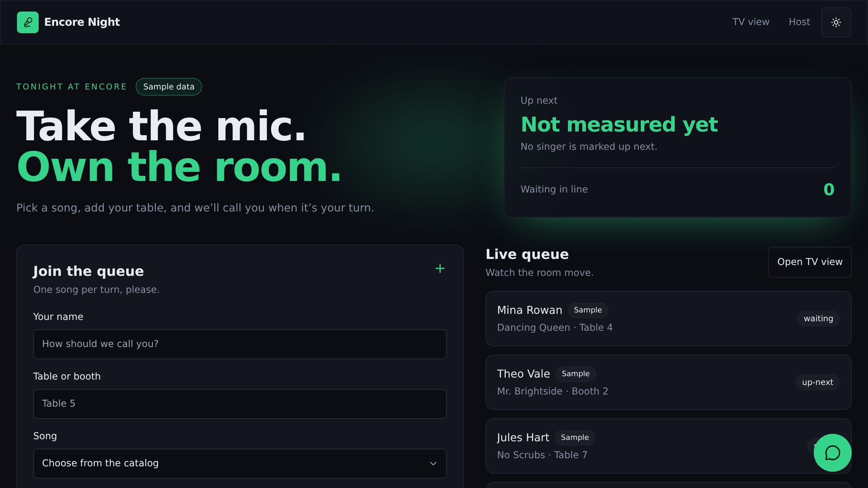Click No Scrubs · Table 7 text
The width and height of the screenshot is (868, 488).
542,455
